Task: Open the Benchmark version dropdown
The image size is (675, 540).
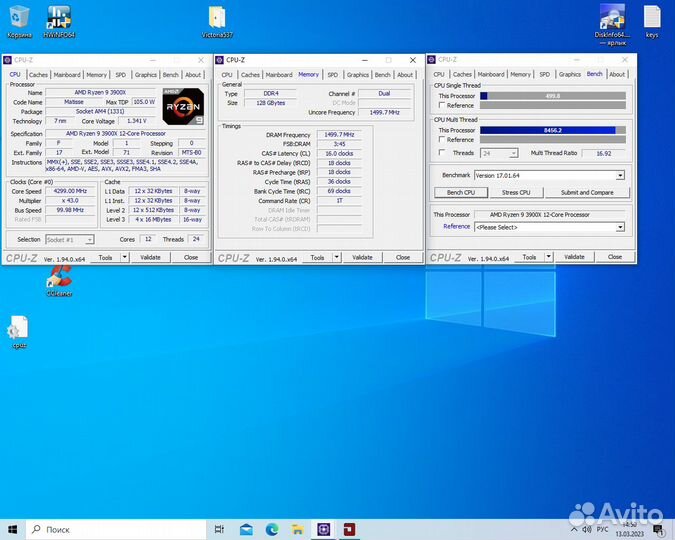Action: [549, 175]
